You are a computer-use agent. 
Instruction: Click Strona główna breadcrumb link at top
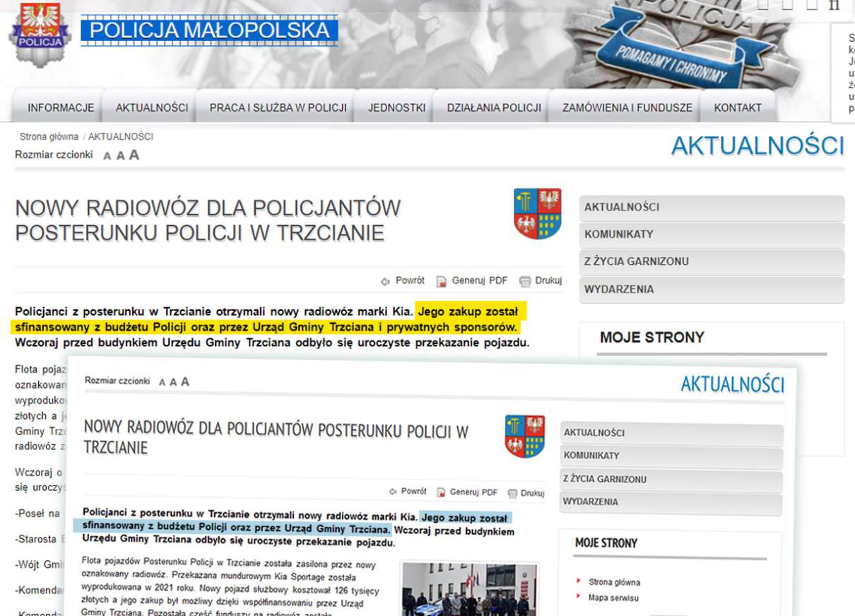click(49, 137)
